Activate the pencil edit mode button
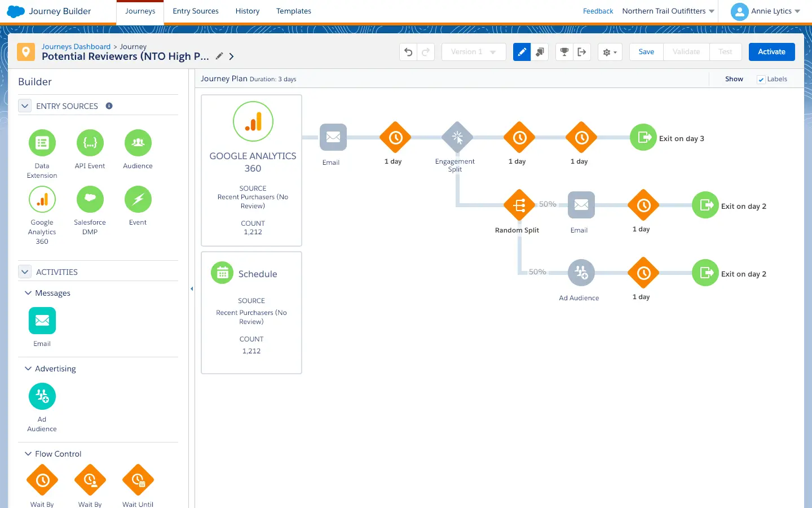The height and width of the screenshot is (508, 812). pos(522,52)
